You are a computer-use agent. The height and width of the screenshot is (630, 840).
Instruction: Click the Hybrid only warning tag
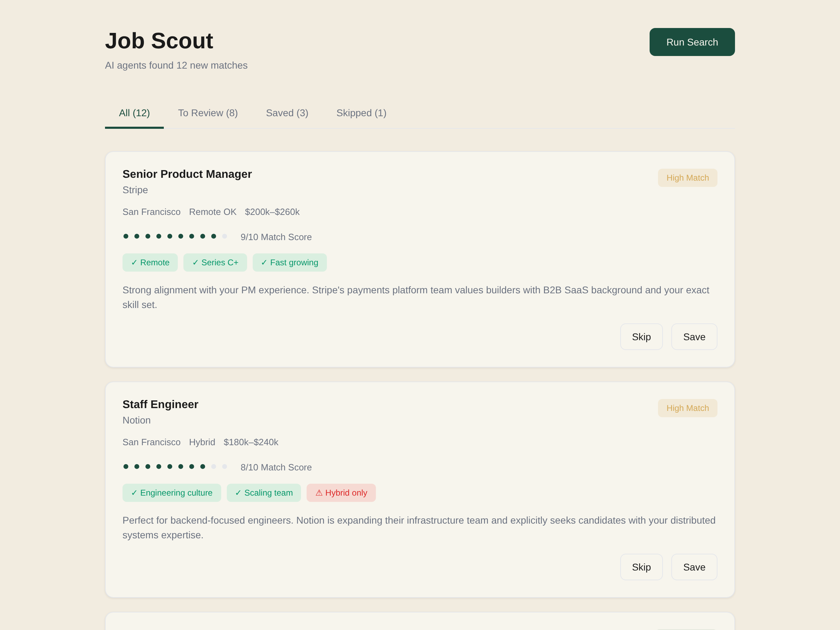point(341,492)
